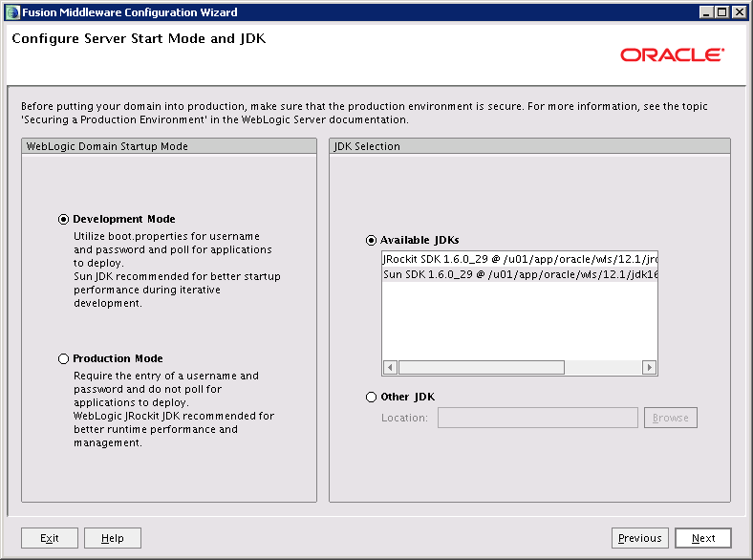Click right arrow of JDK list scrollbar
The image size is (753, 560).
[x=650, y=368]
